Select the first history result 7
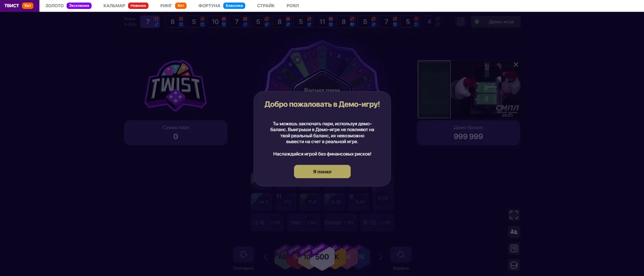 pyautogui.click(x=150, y=22)
